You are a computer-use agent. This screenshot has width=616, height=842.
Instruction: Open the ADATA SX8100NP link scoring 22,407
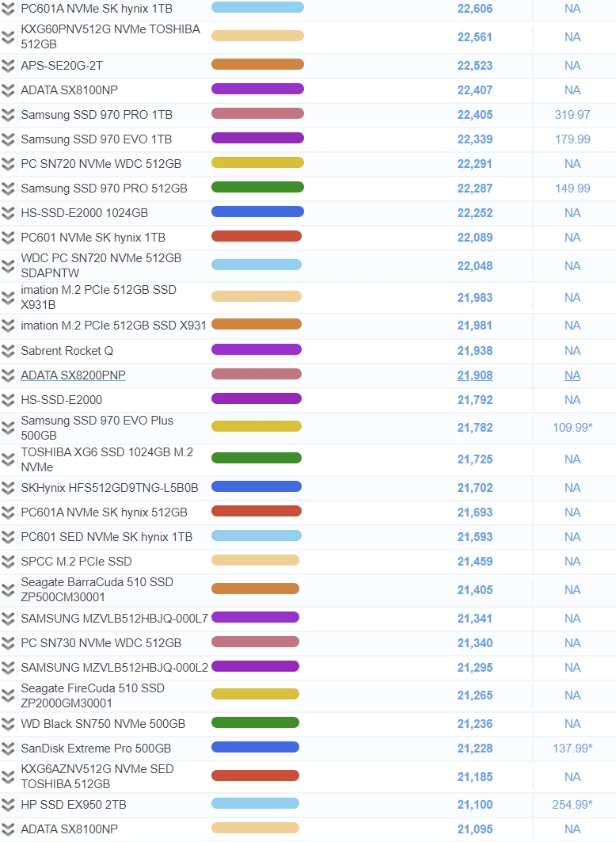[x=69, y=90]
